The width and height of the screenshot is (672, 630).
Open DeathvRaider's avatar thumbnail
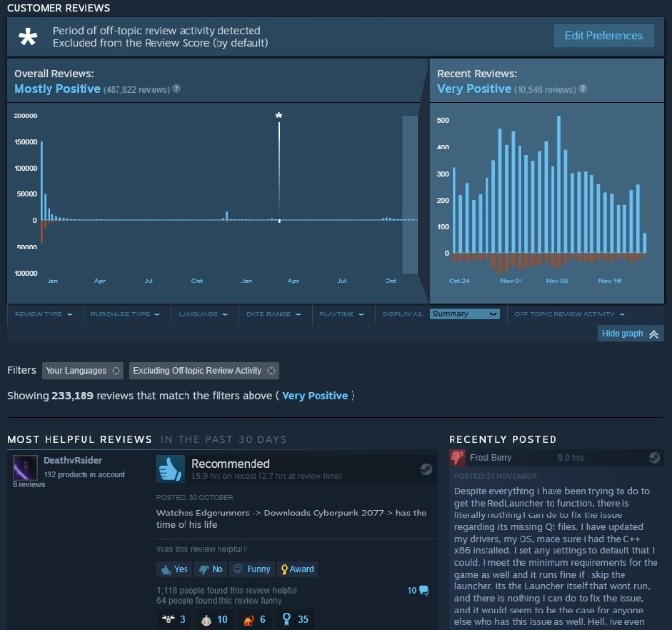(25, 467)
